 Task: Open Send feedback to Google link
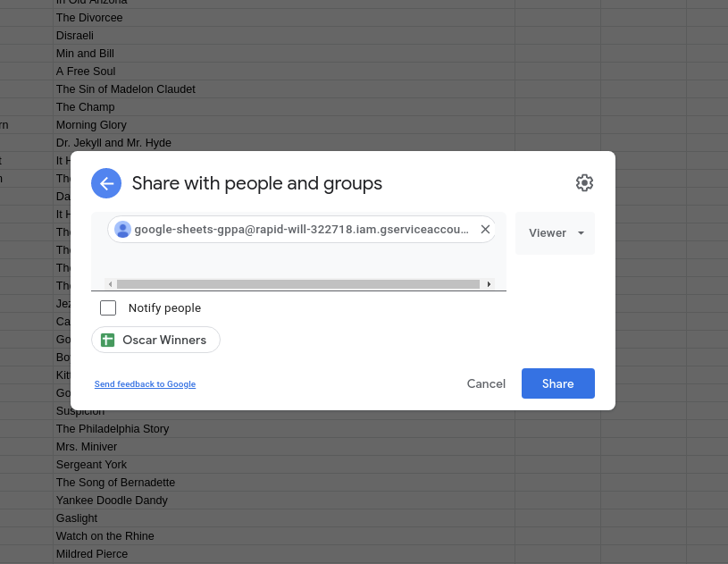[145, 383]
